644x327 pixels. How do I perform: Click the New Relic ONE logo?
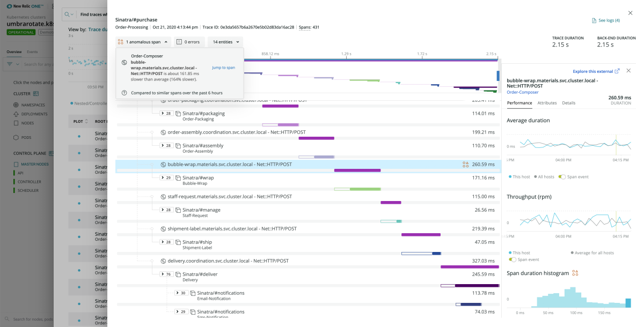point(25,6)
